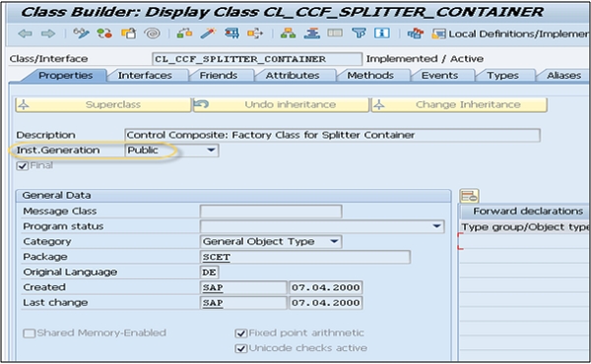Click the Implemented / Active status text
This screenshot has height=364, width=591.
[425, 59]
